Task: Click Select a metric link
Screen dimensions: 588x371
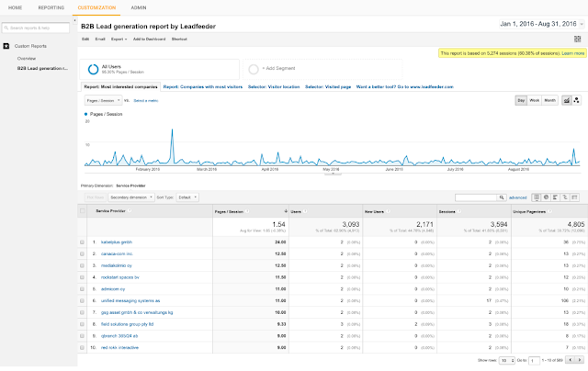Action: pyautogui.click(x=146, y=101)
